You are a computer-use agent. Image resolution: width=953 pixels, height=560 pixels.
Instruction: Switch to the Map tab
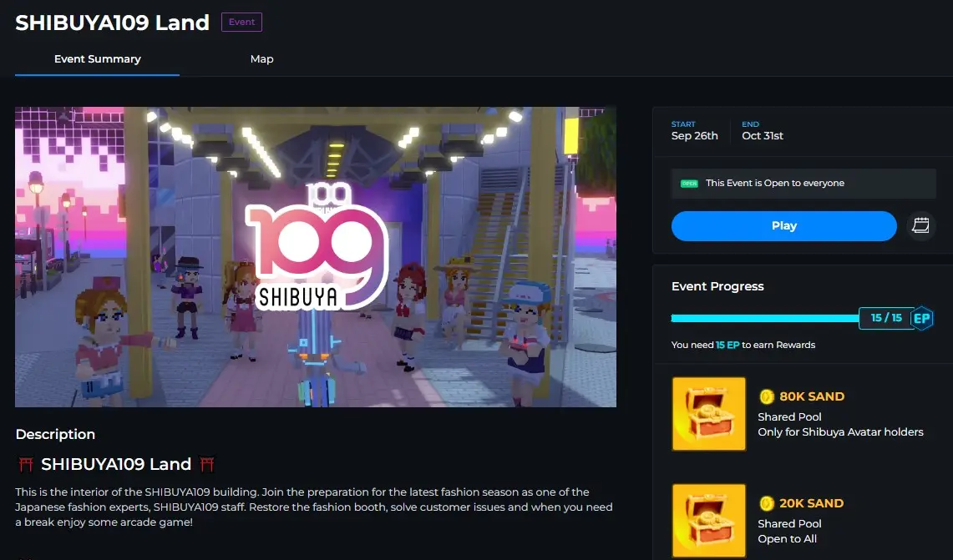[x=262, y=59]
